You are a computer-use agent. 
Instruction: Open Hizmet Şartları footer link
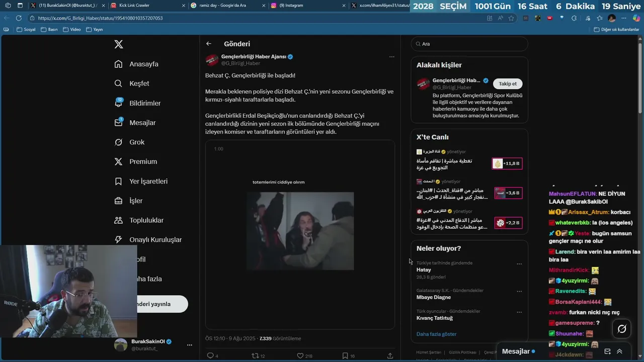coord(429,352)
